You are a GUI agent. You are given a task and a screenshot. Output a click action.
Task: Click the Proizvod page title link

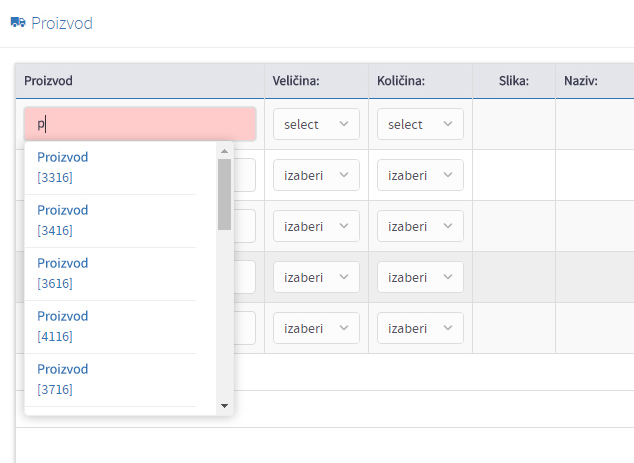(x=62, y=23)
